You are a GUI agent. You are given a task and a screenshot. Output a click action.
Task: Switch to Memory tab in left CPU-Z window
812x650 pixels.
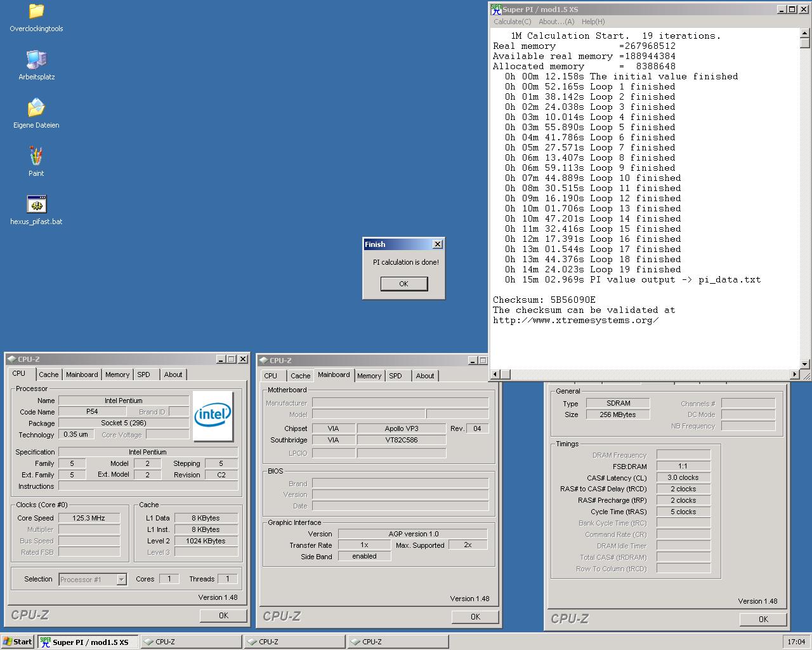point(117,375)
